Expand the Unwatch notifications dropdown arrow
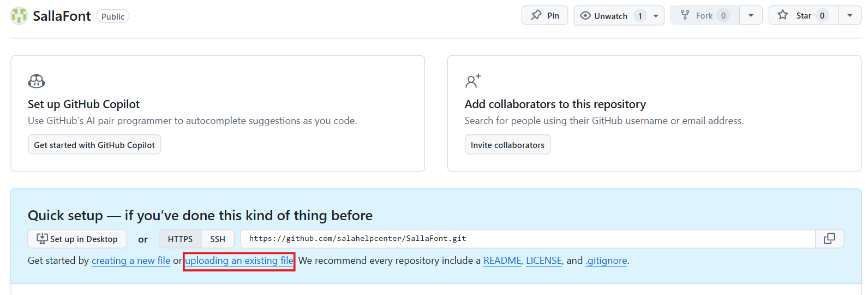 656,16
